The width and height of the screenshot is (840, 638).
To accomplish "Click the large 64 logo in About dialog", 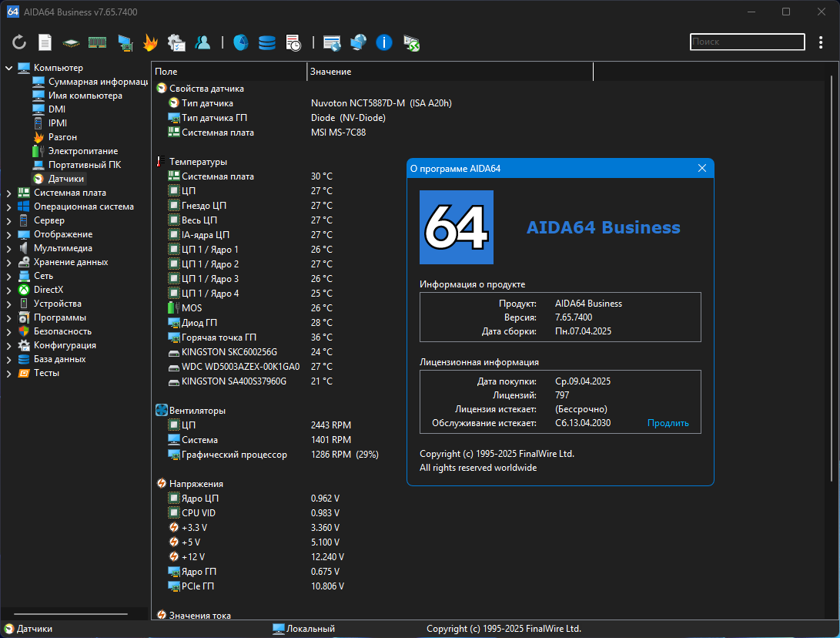I will [457, 227].
